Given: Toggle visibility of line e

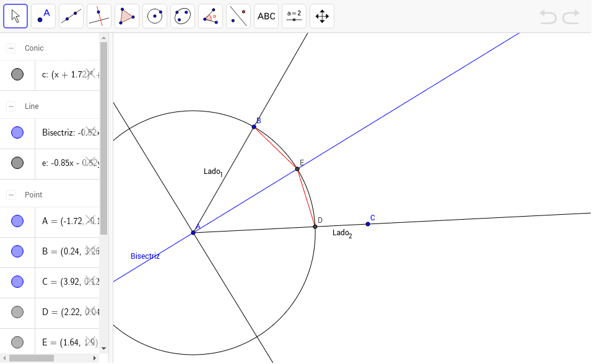Looking at the screenshot, I should tap(17, 163).
